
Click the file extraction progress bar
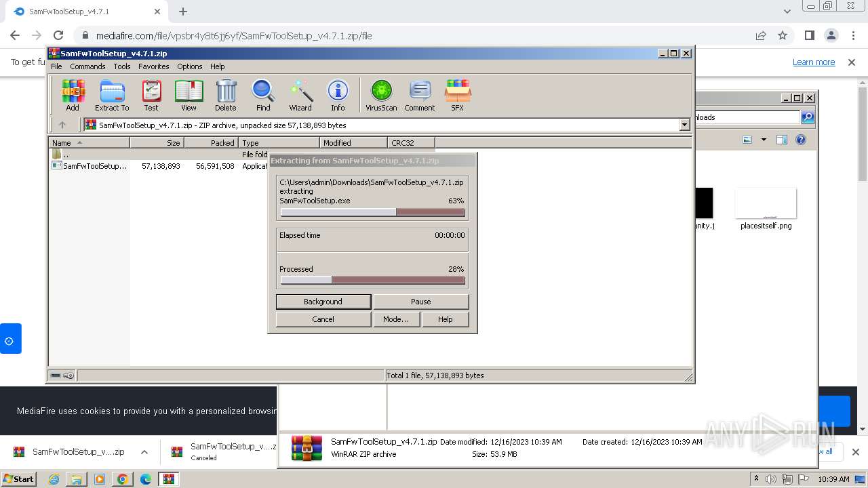point(372,212)
